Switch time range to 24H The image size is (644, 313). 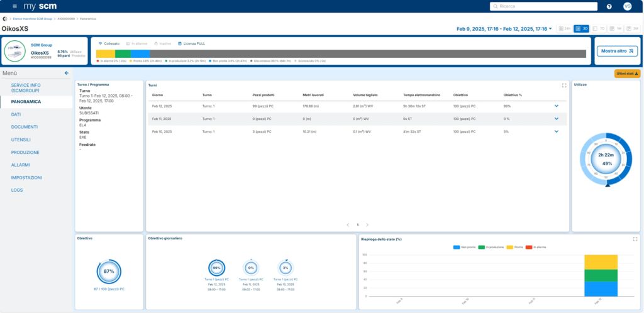(x=565, y=29)
